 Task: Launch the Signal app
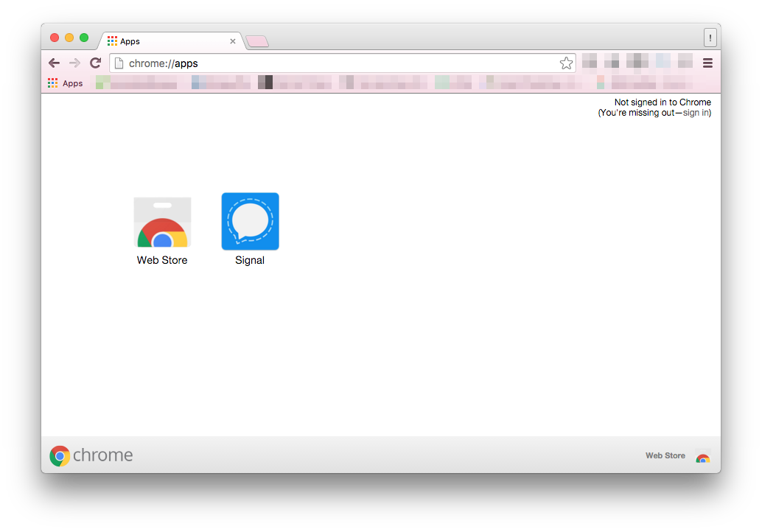coord(250,222)
